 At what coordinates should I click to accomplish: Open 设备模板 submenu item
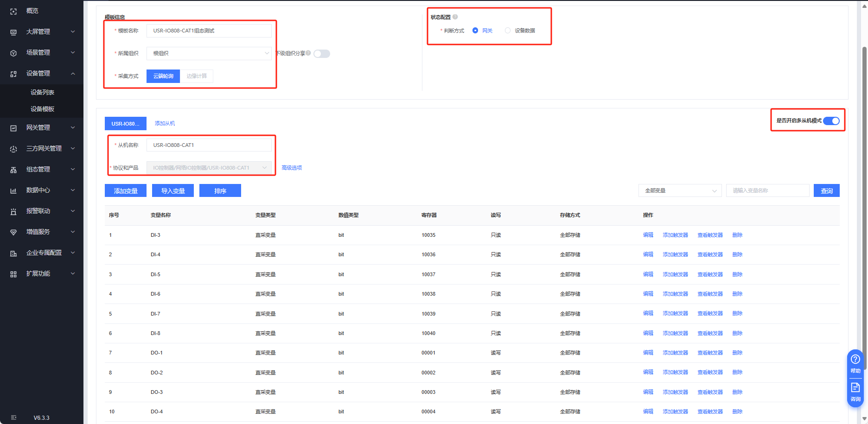(42, 109)
